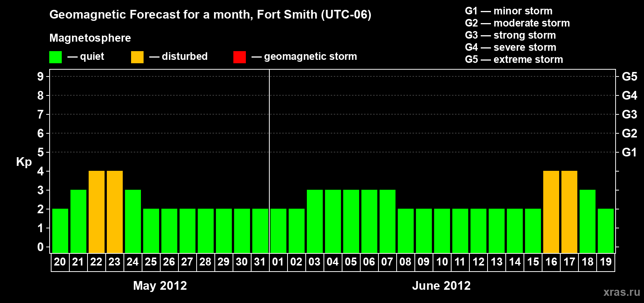Click the May 2012 month label

point(160,286)
